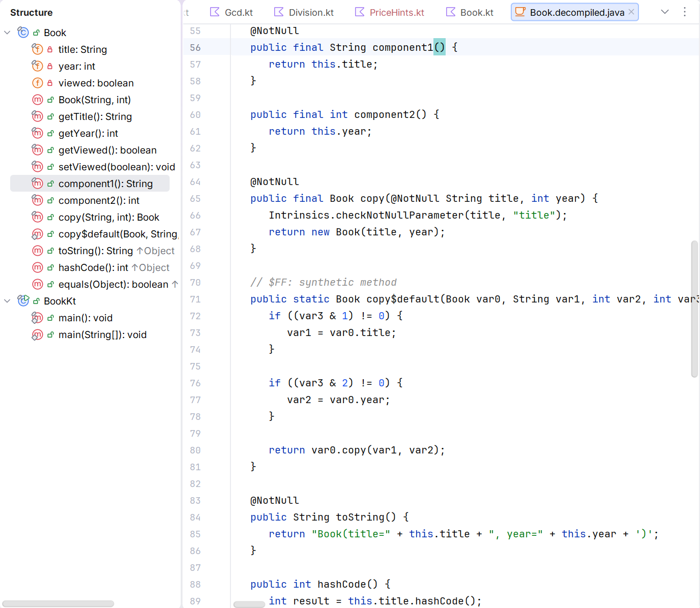Click the class icon next to BookKt

pos(23,301)
